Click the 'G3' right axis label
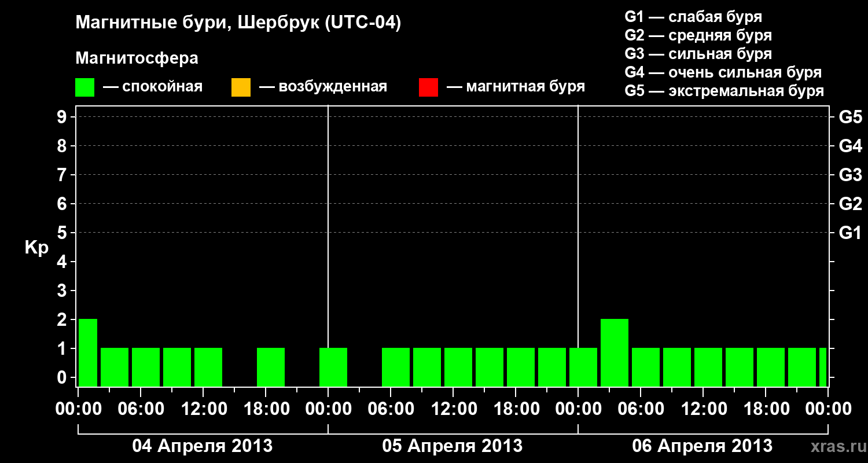Screen dimensions: 868x463 850,175
